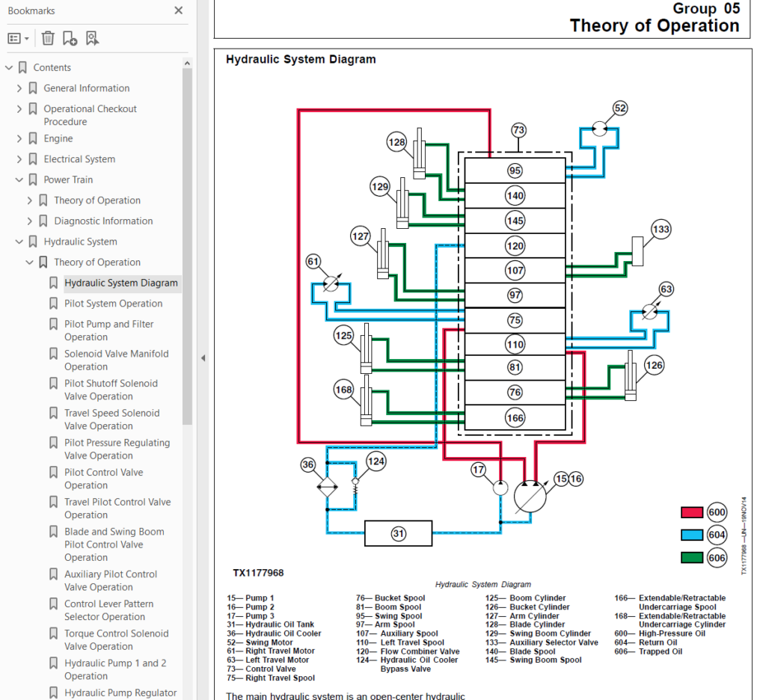Expand the Engine bookmark

19,138
